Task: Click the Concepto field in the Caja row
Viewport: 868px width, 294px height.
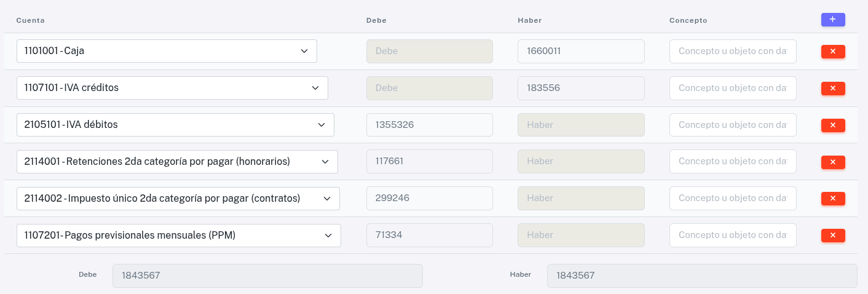Action: [733, 51]
